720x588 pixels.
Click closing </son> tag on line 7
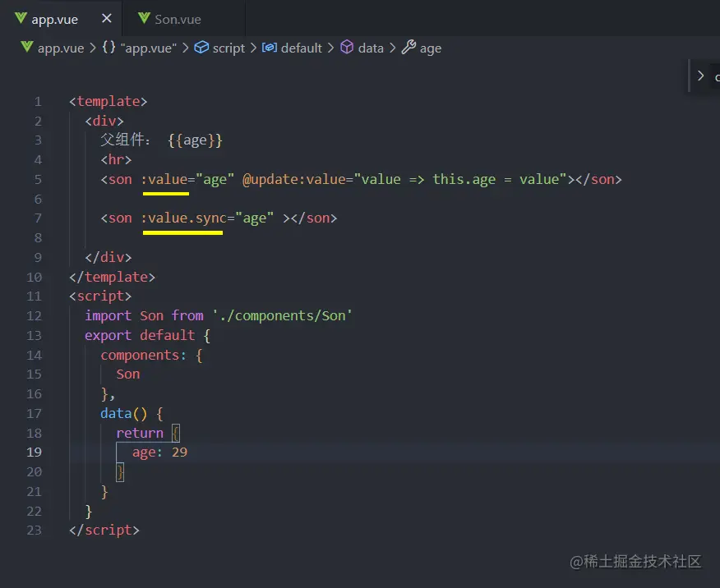pyautogui.click(x=314, y=218)
